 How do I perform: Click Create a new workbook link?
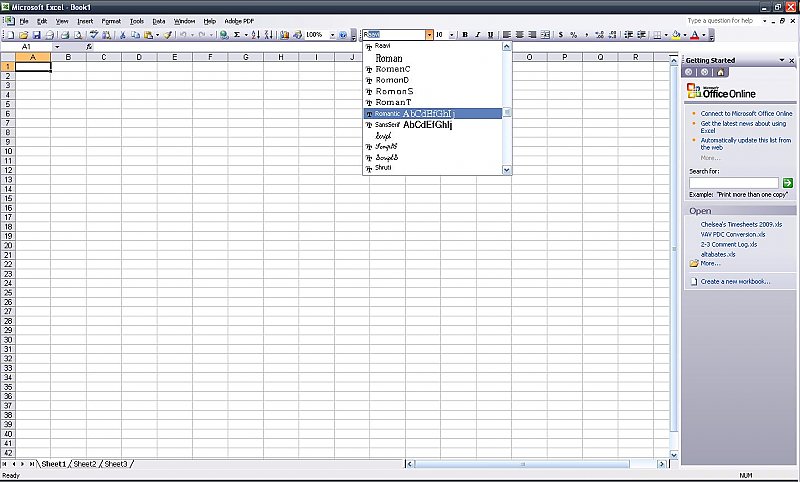(735, 281)
